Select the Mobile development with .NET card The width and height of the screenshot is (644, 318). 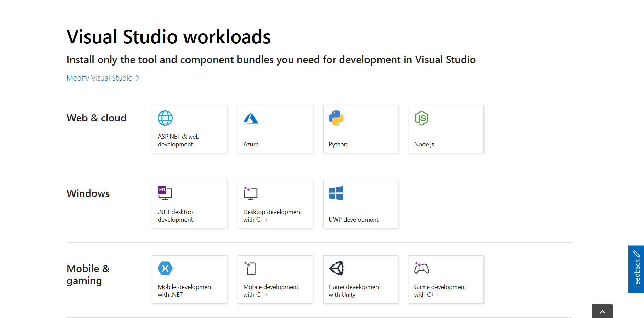click(190, 279)
